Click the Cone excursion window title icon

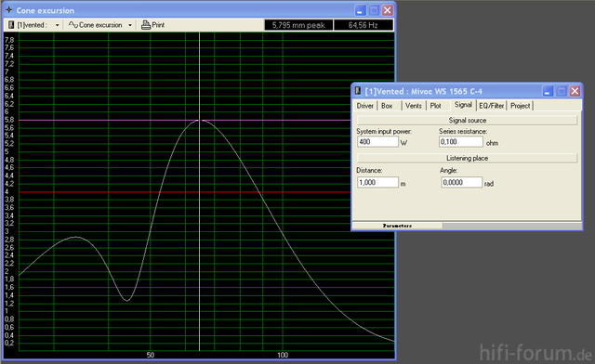[9, 10]
